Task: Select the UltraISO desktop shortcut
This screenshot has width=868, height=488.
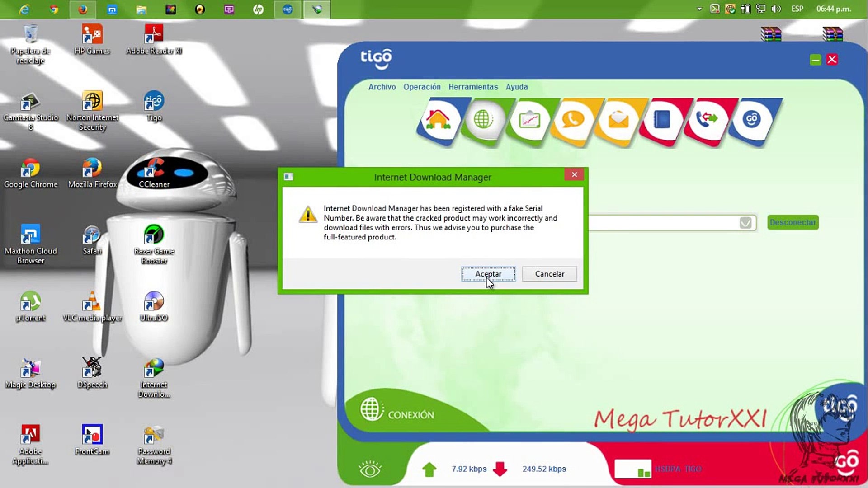Action: 154,306
